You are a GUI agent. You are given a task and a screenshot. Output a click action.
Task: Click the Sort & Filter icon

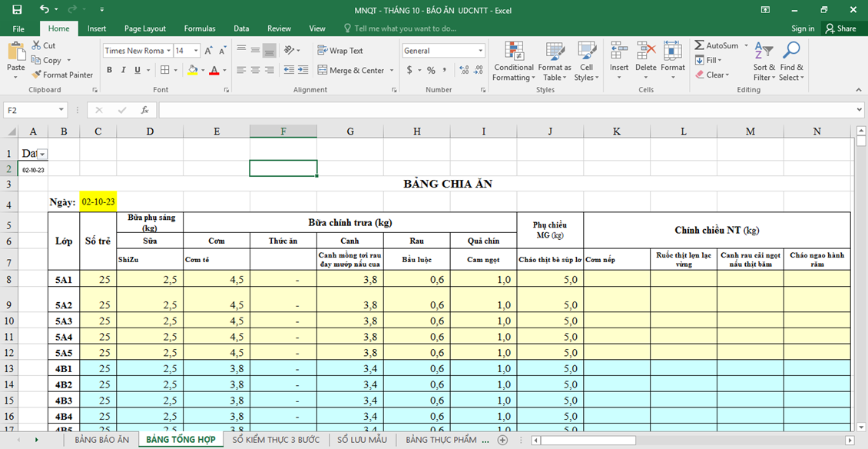764,52
